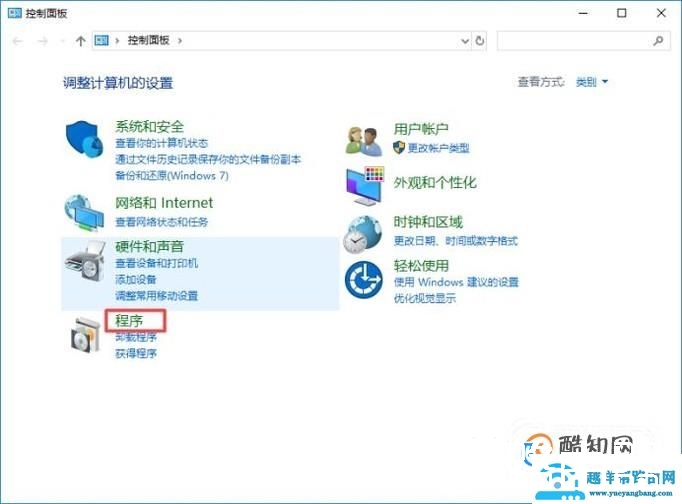This screenshot has width=682, height=504.
Task: Go up one level with up arrow
Action: tap(80, 41)
